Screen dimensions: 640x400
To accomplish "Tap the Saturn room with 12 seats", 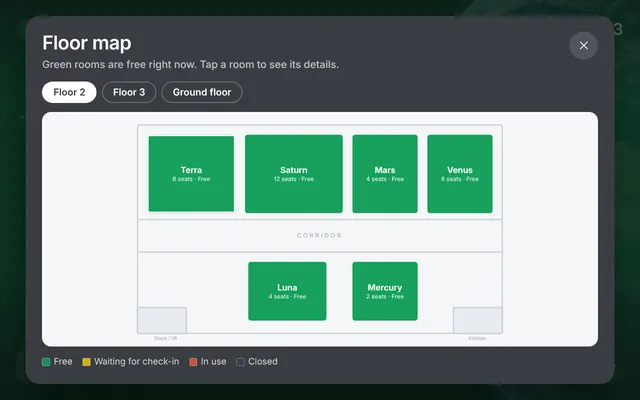I will point(293,174).
